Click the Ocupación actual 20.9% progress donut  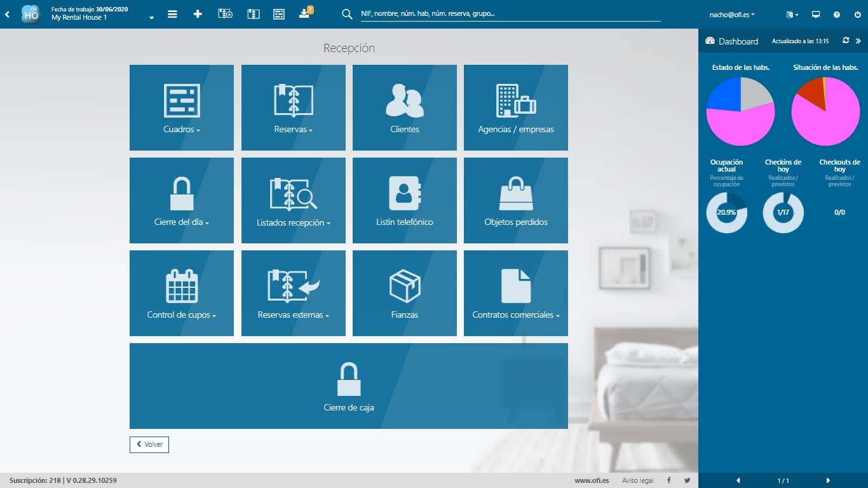726,213
